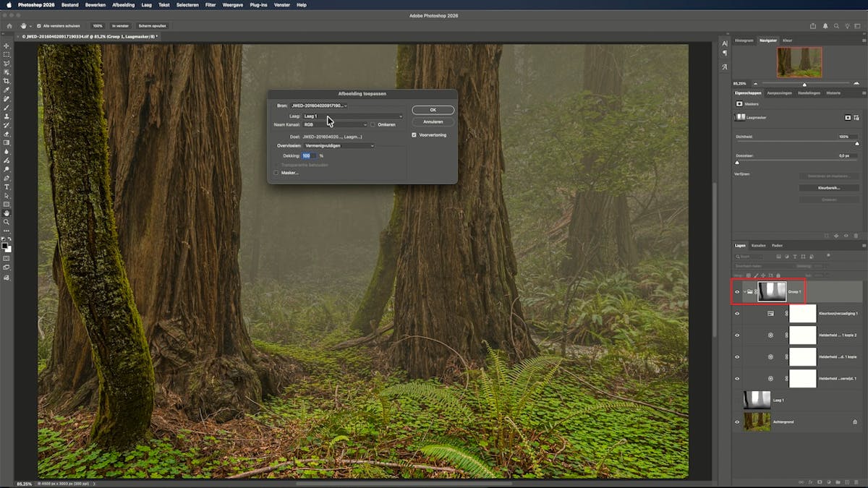
Task: Select the Gradient tool
Action: (x=7, y=143)
